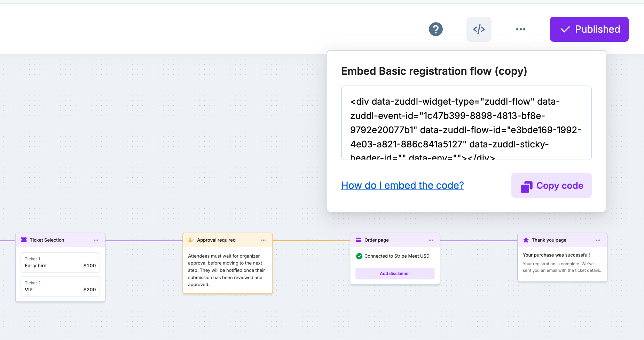The width and height of the screenshot is (644, 340).
Task: Click the copy icon in Copy code
Action: 526,187
